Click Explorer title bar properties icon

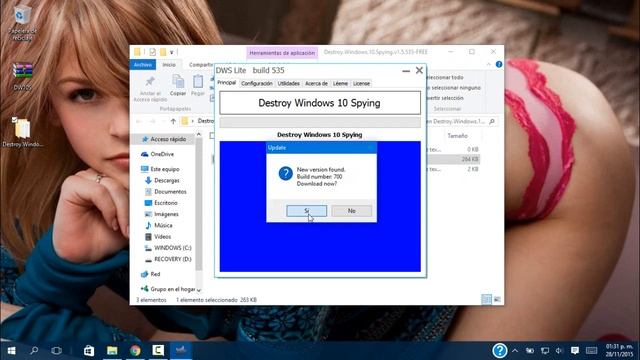click(152, 52)
